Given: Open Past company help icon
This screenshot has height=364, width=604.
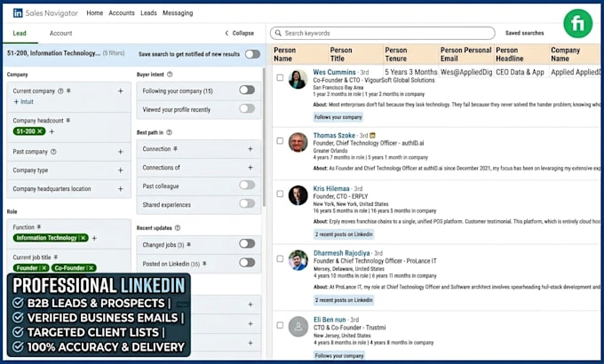Looking at the screenshot, I should [53, 152].
